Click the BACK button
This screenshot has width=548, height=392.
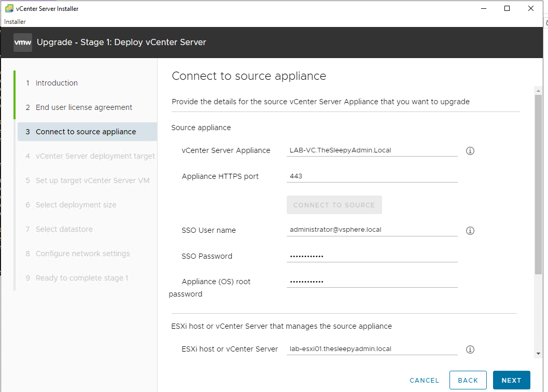coord(468,380)
